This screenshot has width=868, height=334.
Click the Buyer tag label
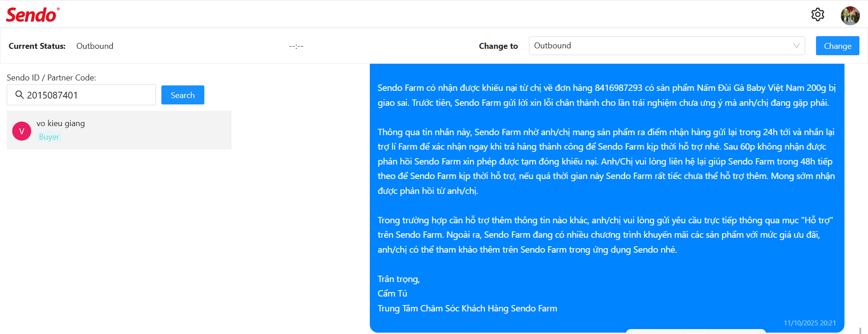[x=49, y=137]
